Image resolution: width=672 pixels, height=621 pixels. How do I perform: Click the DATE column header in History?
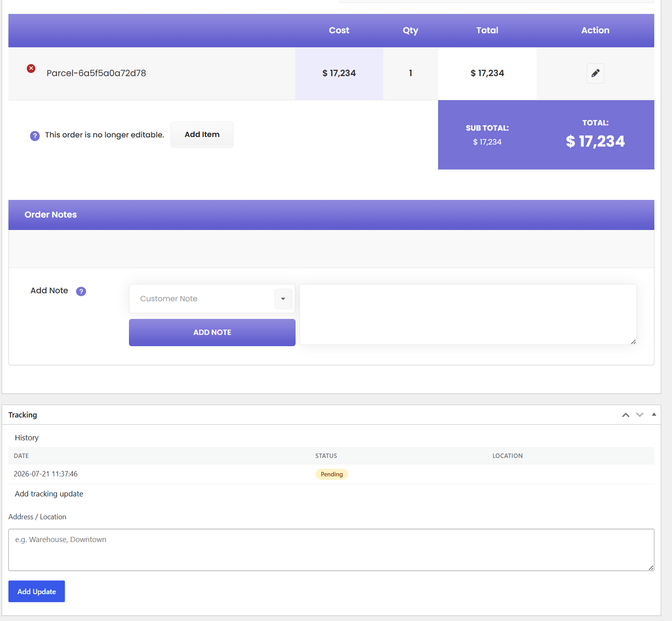click(x=21, y=456)
